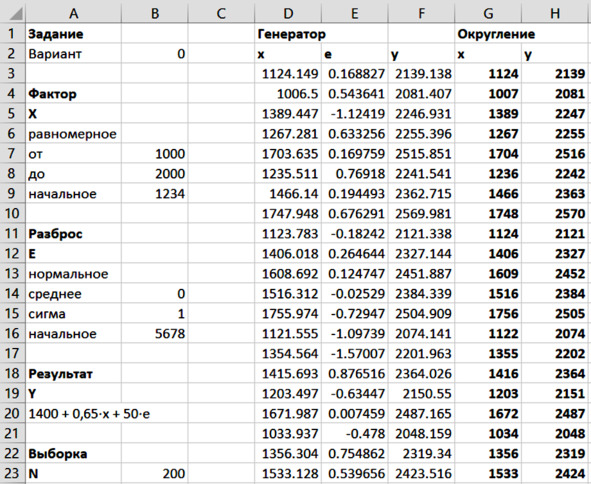The image size is (591, 484).
Task: Select the upper bound cell 2000
Action: [155, 174]
